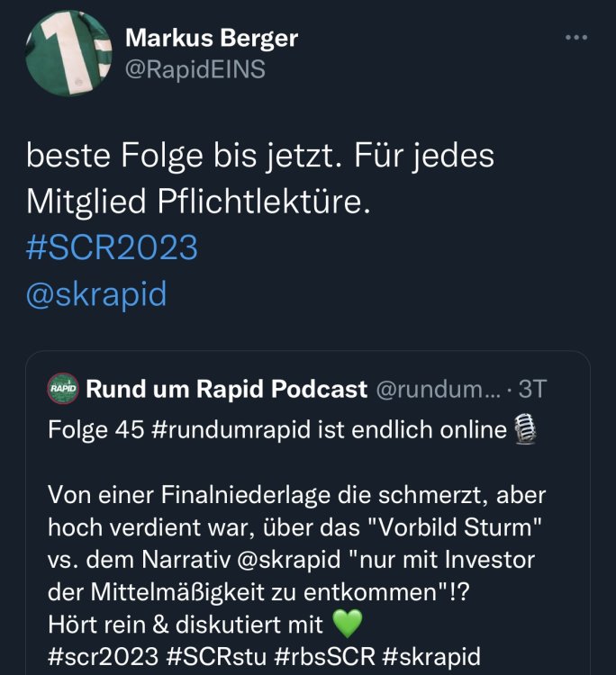Select the #rundumrapid hashtag in the quote
Viewport: 616px width, 675px height.
tap(225, 431)
